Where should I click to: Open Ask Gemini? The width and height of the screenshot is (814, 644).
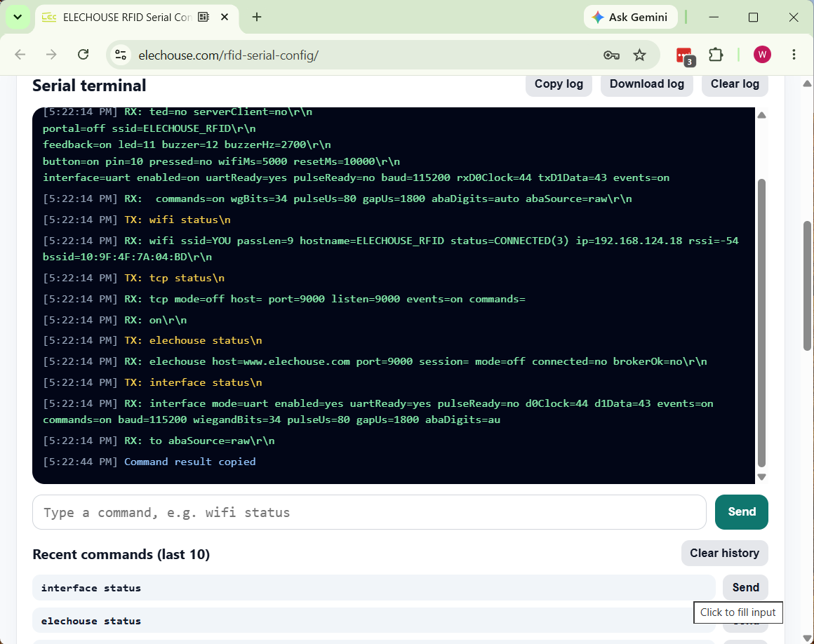[630, 17]
